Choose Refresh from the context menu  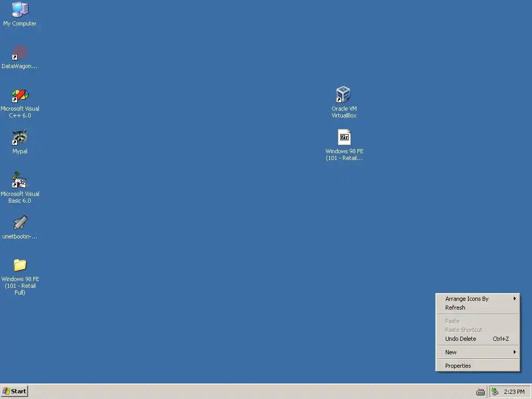[x=478, y=308]
